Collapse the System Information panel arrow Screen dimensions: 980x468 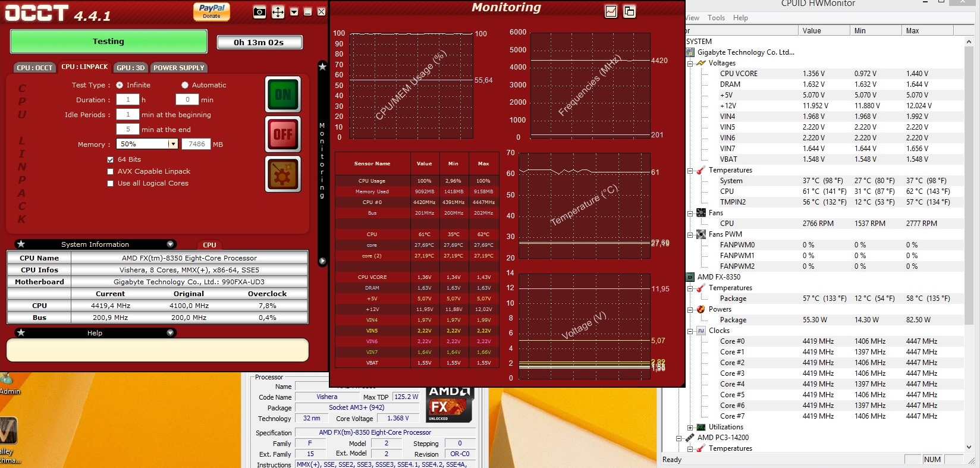pyautogui.click(x=171, y=244)
